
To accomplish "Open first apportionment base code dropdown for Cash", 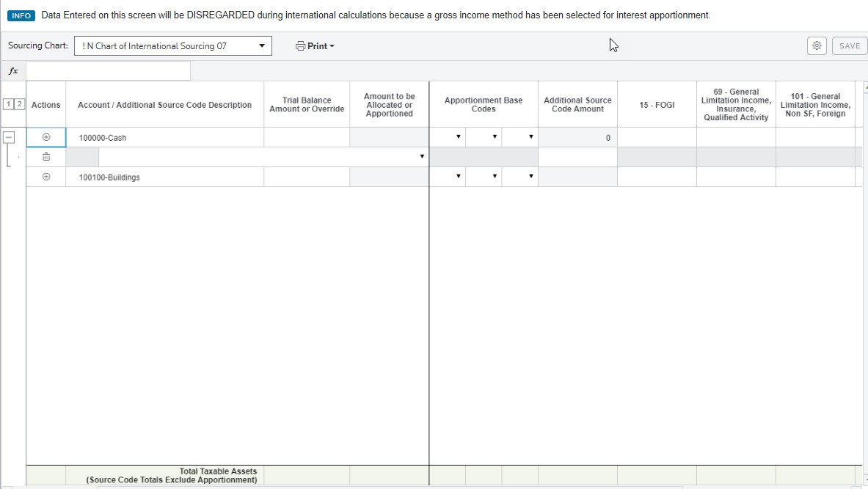I will point(459,137).
